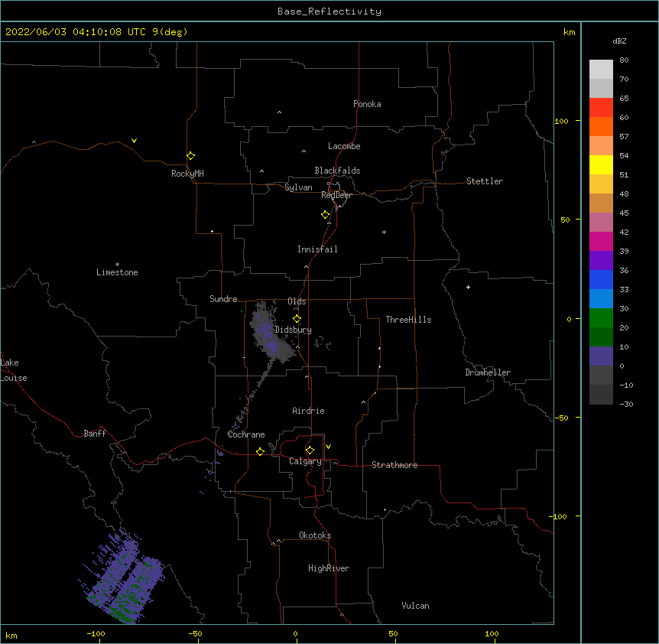
Task: Click the yellow radar marker near RockyMH
Action: coord(190,156)
